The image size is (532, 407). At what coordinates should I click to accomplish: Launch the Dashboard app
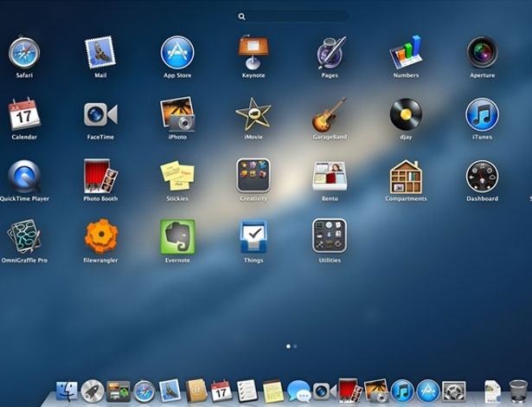482,177
